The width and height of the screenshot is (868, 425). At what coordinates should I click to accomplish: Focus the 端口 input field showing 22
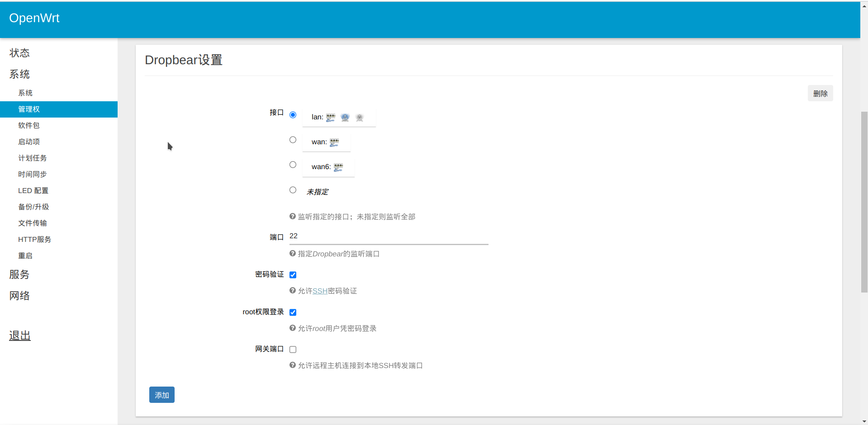389,236
